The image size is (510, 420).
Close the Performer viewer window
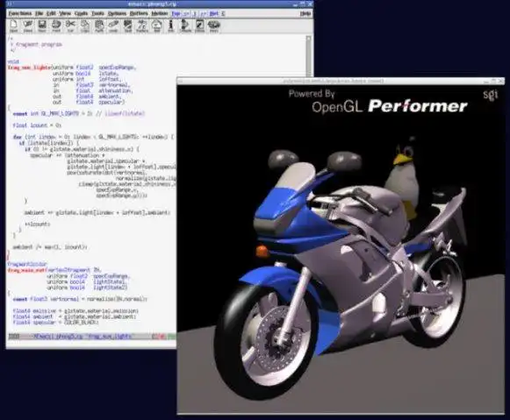click(x=501, y=81)
